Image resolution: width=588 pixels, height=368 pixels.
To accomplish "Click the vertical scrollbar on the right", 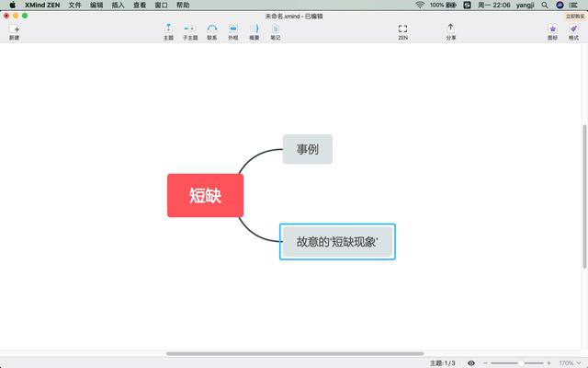I will (x=584, y=196).
